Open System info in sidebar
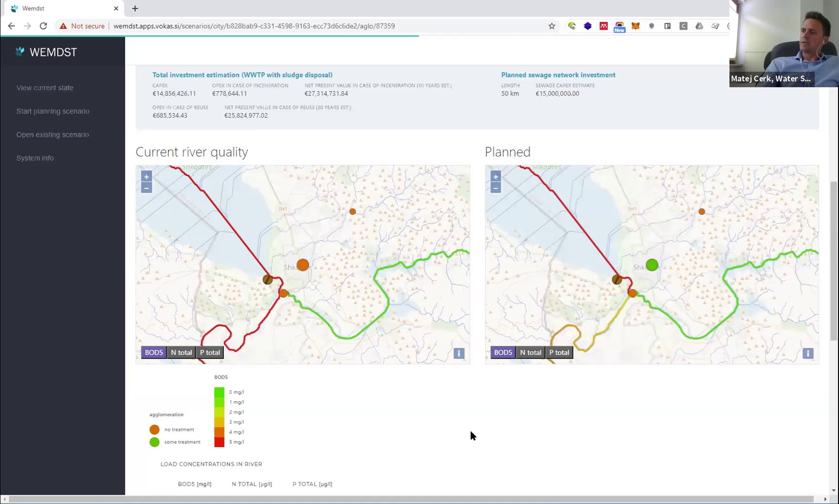The width and height of the screenshot is (839, 504). [x=35, y=158]
